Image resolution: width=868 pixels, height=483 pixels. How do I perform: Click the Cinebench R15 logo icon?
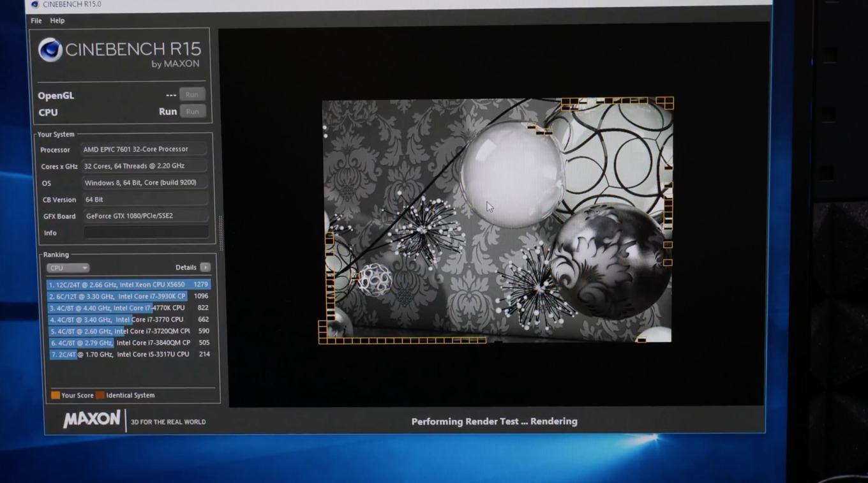click(50, 50)
